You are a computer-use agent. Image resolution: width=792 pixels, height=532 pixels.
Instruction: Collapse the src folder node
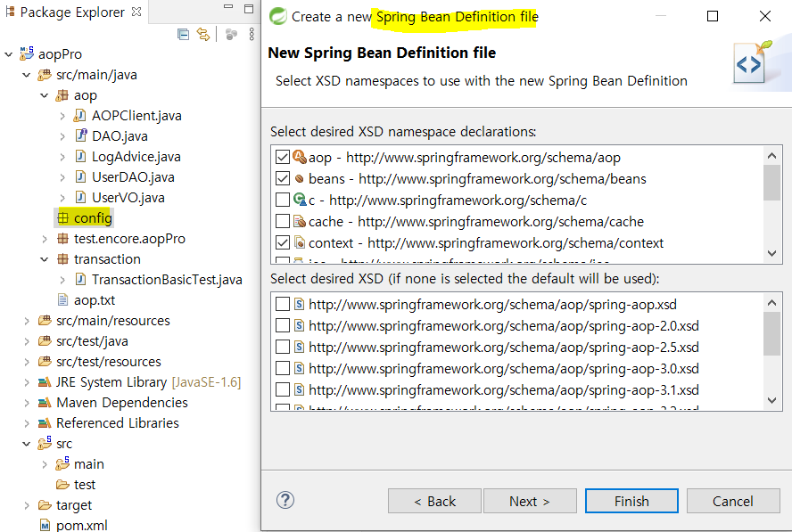coord(26,444)
